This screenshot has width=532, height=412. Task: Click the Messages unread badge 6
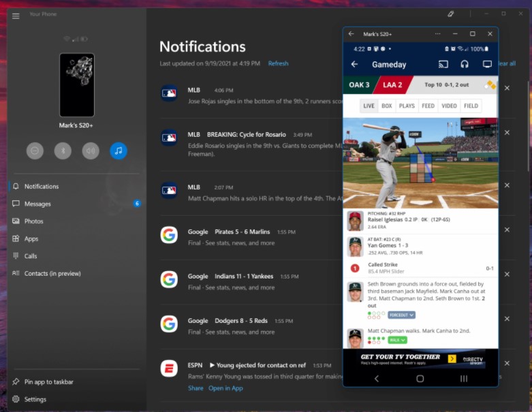click(x=137, y=204)
